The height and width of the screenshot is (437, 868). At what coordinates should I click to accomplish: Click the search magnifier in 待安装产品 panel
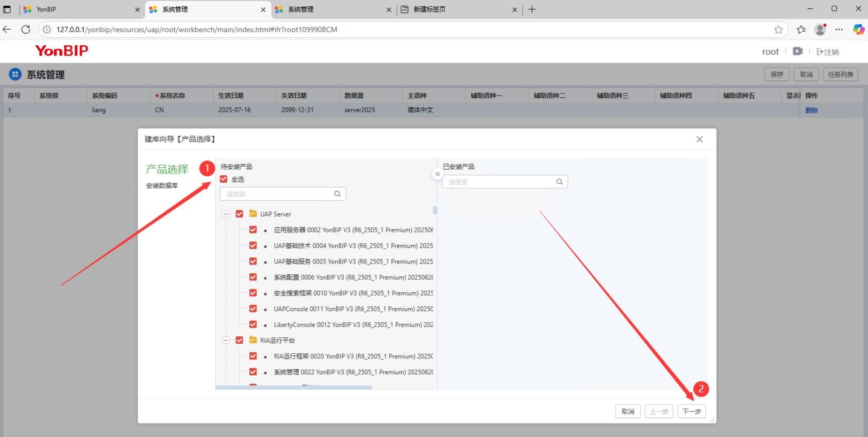(x=337, y=193)
